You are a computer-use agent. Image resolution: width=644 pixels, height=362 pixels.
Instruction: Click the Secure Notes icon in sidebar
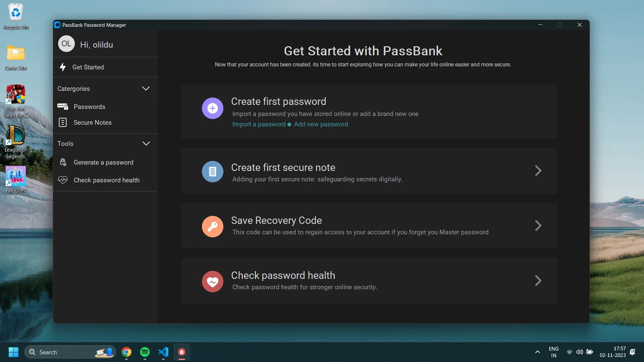63,122
